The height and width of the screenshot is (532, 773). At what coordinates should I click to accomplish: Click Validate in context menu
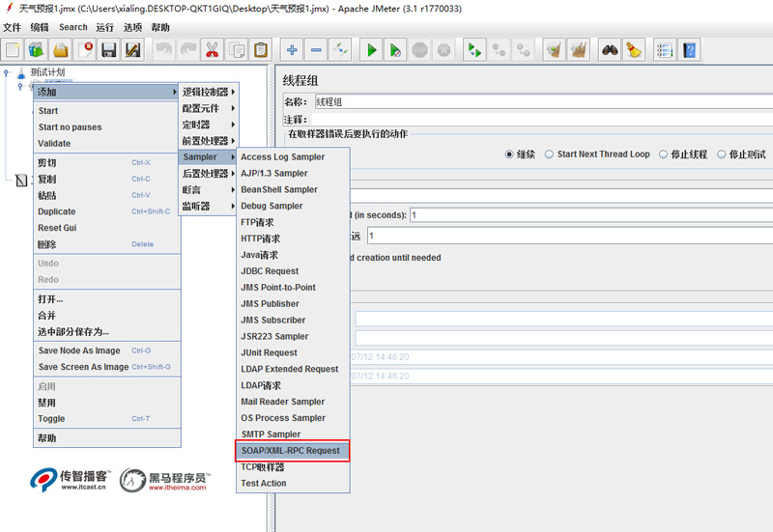pyautogui.click(x=106, y=143)
